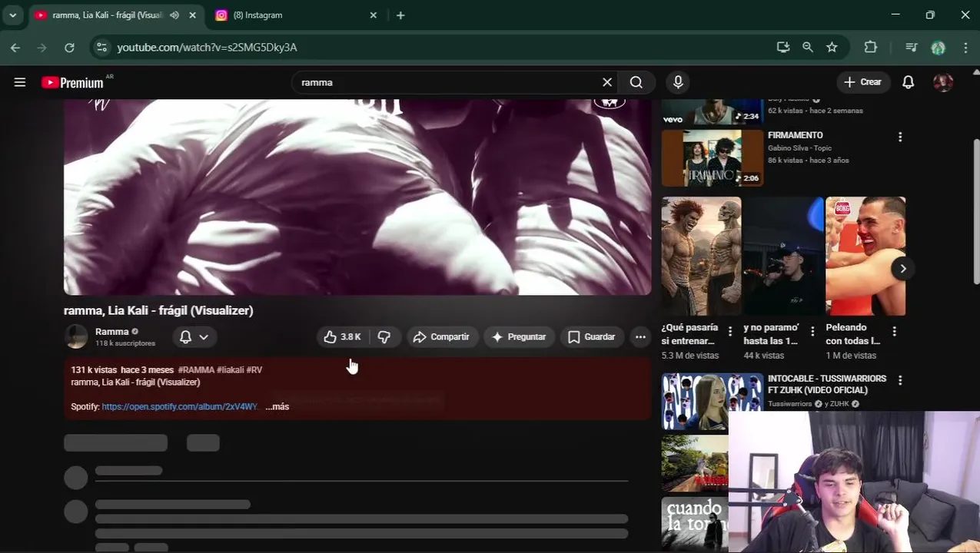980x553 pixels.
Task: Expand description with ...más
Action: tap(277, 406)
